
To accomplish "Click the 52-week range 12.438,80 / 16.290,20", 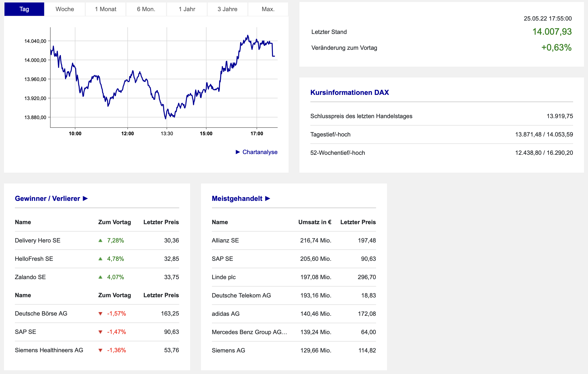I will [x=544, y=153].
